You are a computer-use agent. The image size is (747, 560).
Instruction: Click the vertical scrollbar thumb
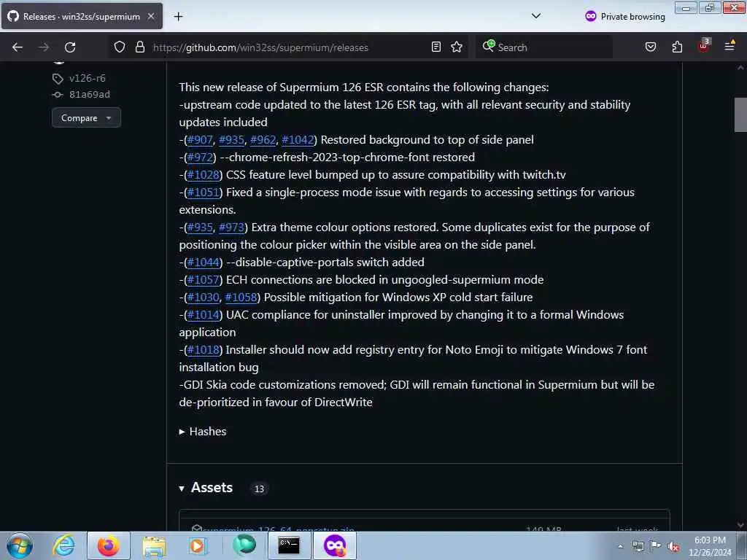point(740,114)
